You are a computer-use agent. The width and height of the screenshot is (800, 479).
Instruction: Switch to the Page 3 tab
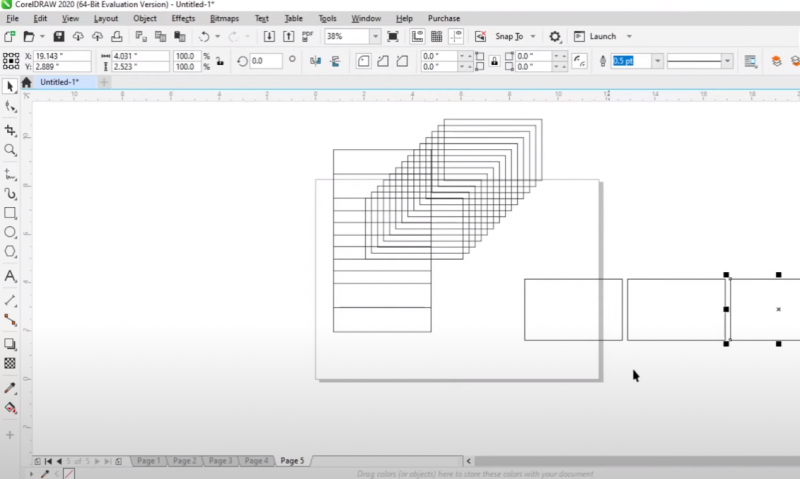220,461
